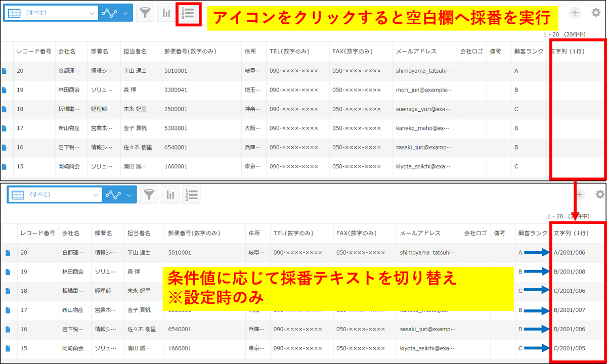Click the plus button to add a record
607x364 pixels.
coord(575,12)
